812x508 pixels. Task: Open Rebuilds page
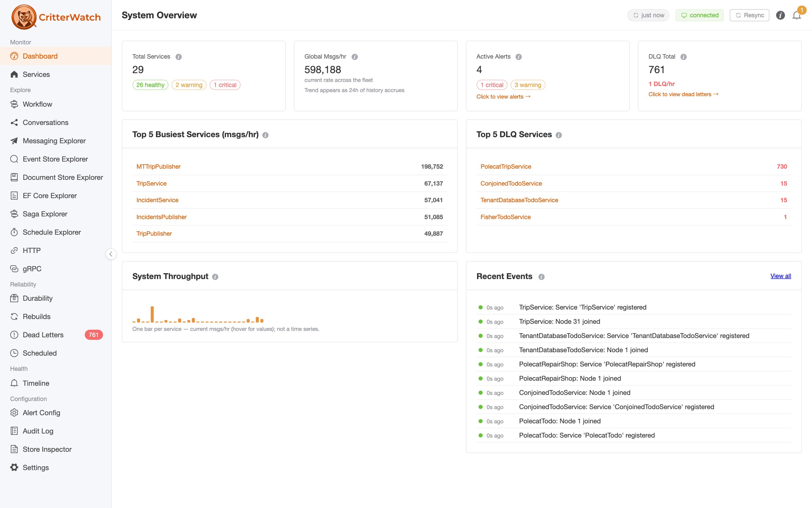[56, 317]
